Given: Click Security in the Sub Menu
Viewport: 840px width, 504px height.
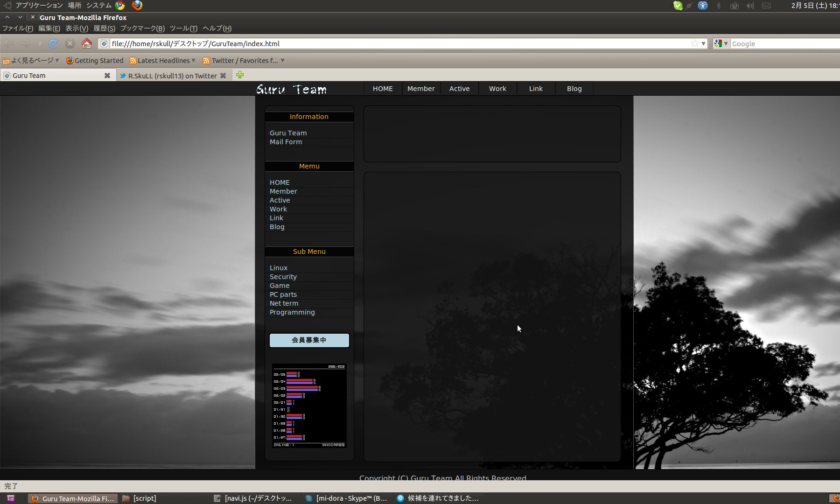Looking at the screenshot, I should coord(283,277).
